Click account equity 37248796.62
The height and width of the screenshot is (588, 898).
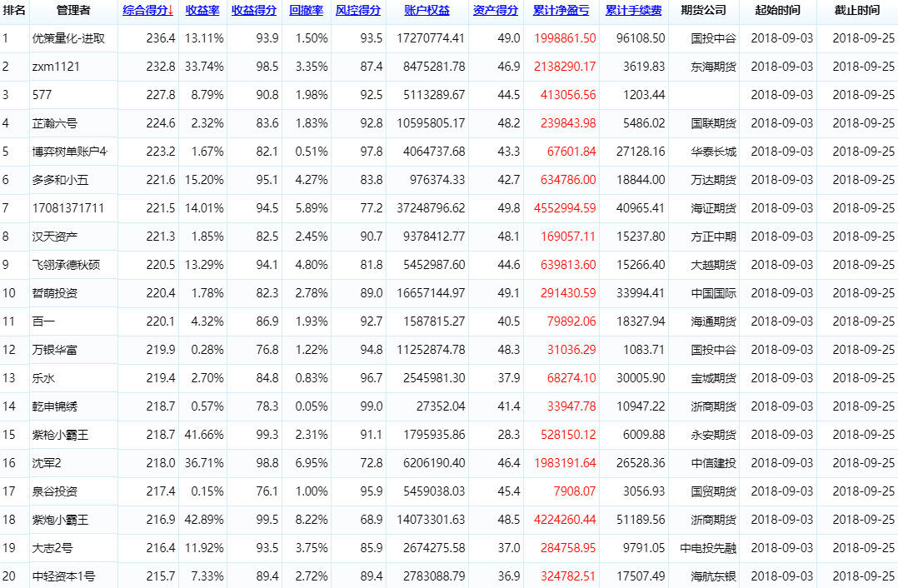[431, 208]
